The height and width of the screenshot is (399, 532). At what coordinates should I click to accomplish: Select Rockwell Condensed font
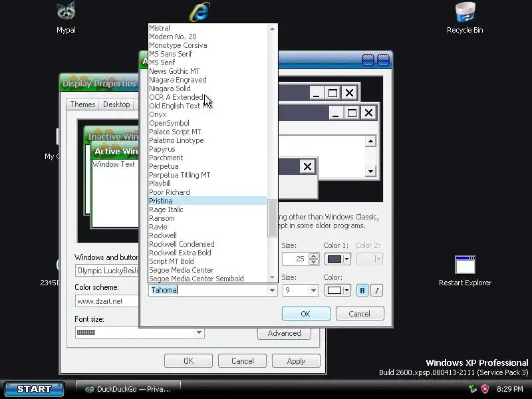[x=207, y=244]
